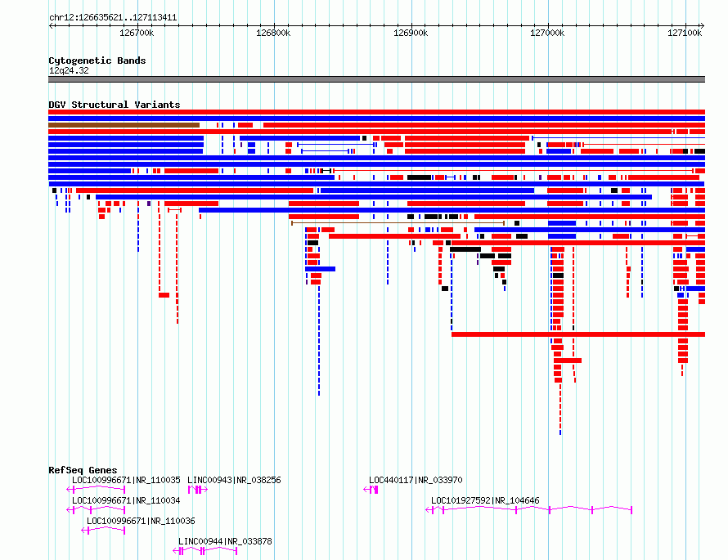Select the thin brown line variant with end caps
Viewport: 728px width, 560px height.
click(x=398, y=223)
